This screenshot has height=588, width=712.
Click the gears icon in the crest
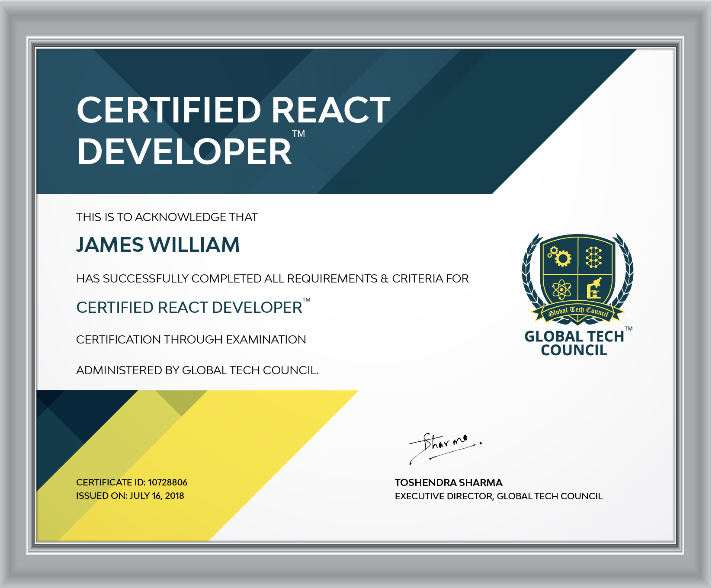coord(559,257)
